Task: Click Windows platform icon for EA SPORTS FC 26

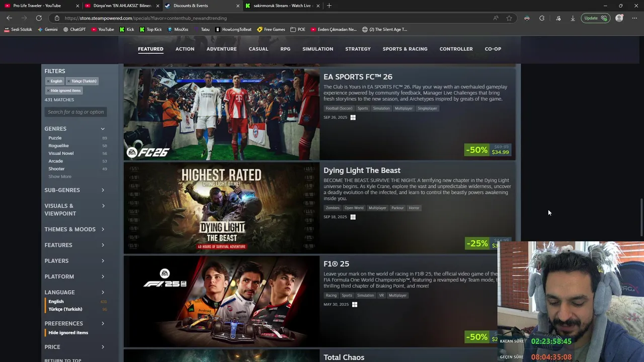Action: coord(353,118)
